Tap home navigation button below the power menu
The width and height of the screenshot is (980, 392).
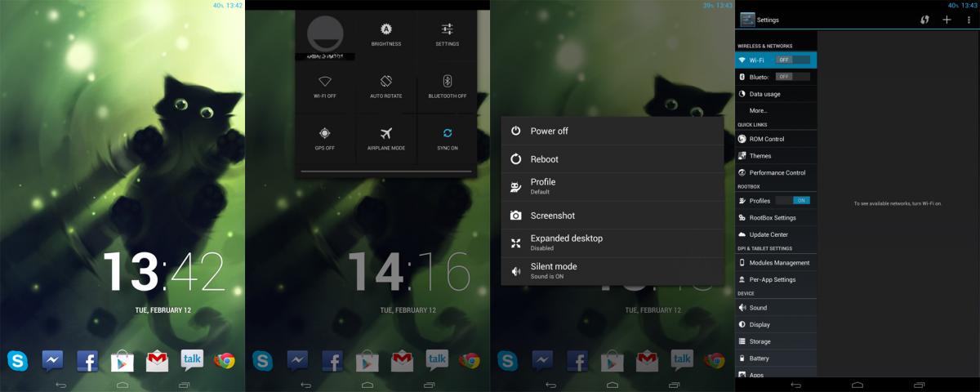612,384
